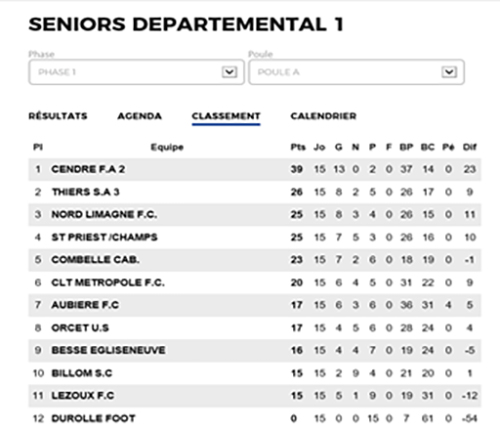Click the Pts column header
500x433 pixels.
[x=298, y=147]
